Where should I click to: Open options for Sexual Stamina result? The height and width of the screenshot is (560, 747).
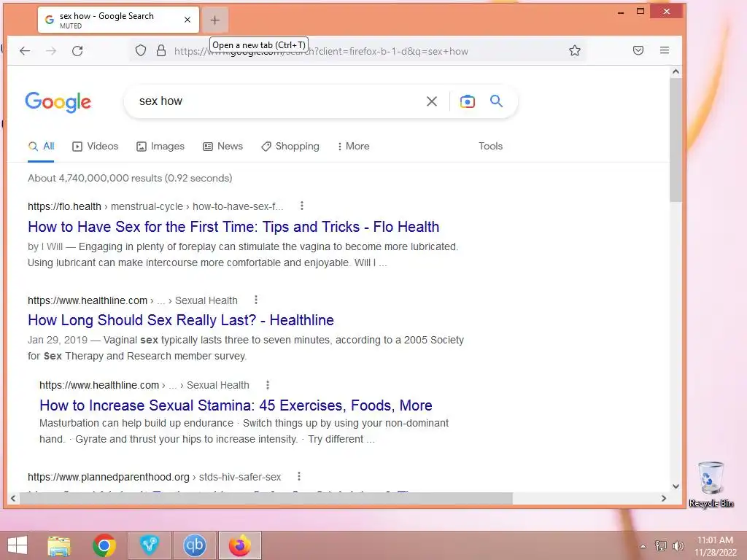tap(268, 385)
